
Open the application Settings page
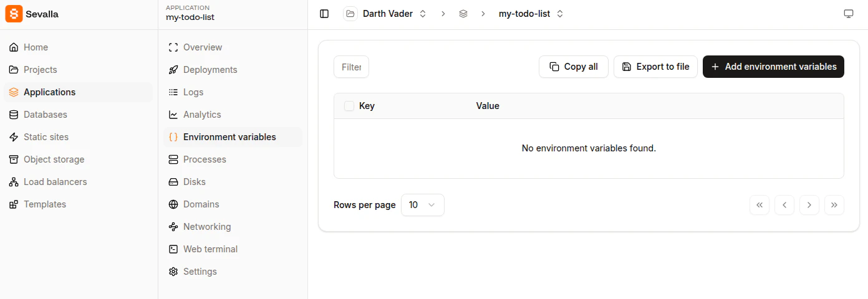coord(233,272)
